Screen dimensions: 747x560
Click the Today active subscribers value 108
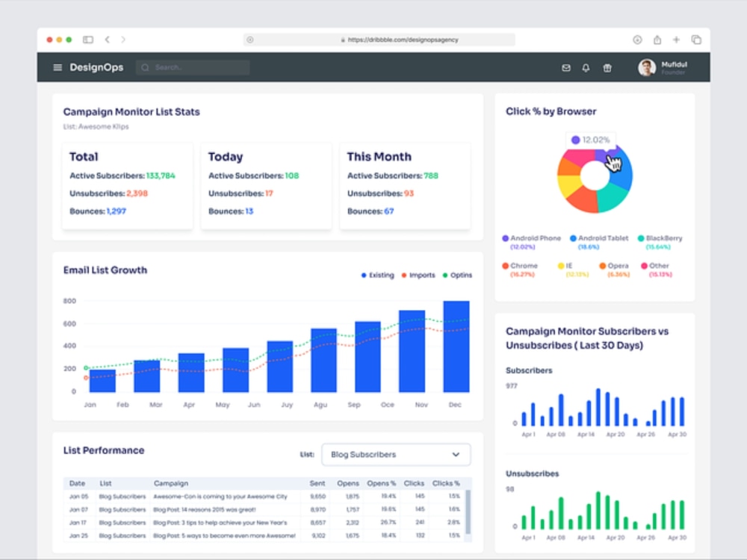click(x=292, y=175)
